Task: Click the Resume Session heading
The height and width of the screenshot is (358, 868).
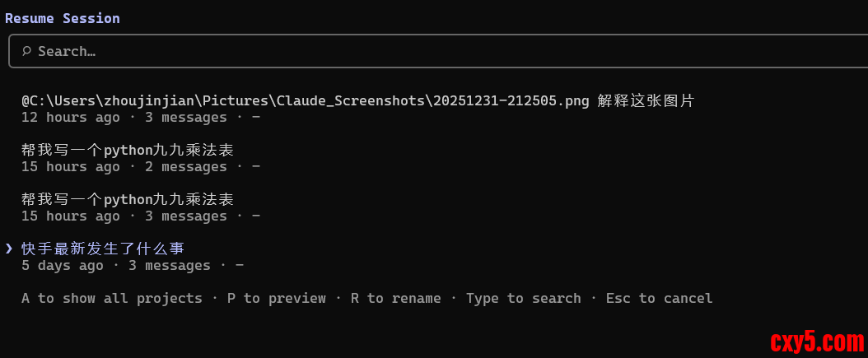Action: (x=62, y=18)
